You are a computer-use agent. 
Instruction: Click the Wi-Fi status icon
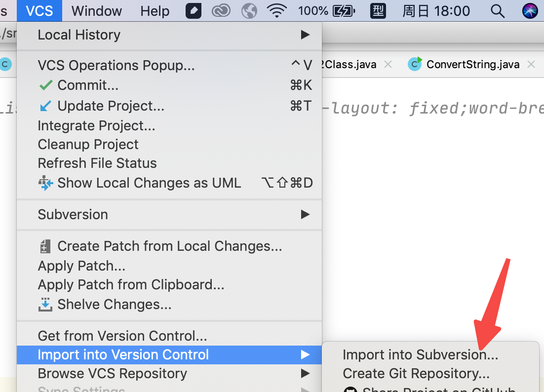(276, 11)
